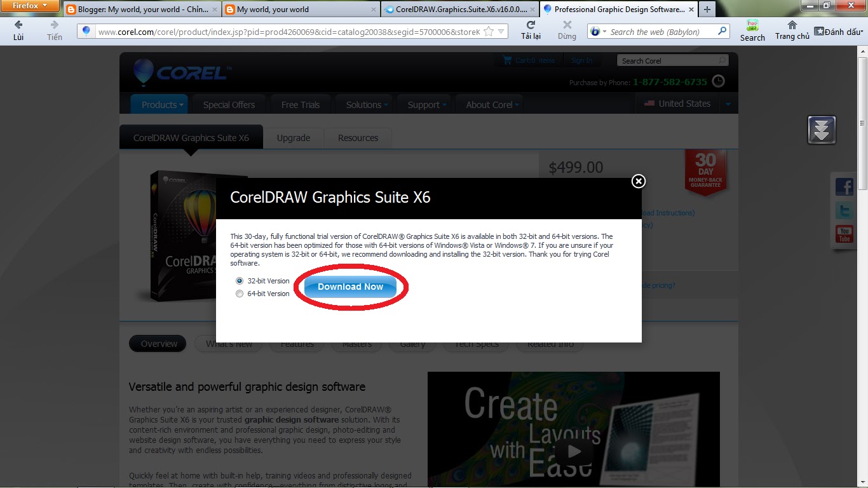Open the Facebook share icon
This screenshot has height=488, width=868.
[x=844, y=187]
